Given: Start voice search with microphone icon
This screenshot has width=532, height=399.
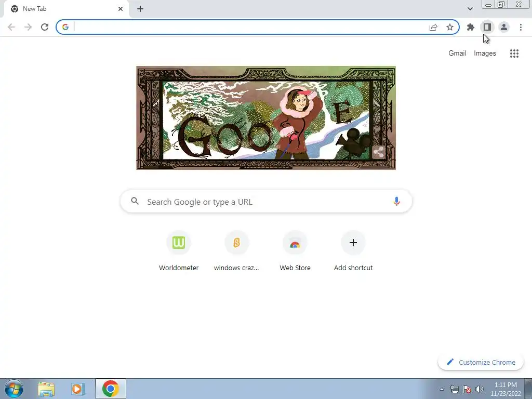Looking at the screenshot, I should [396, 201].
